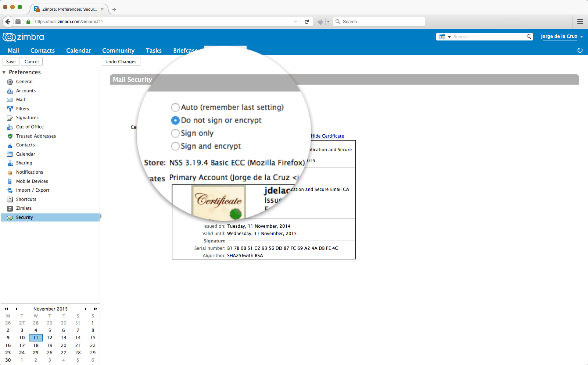Image resolution: width=588 pixels, height=365 pixels.
Task: Switch to the Calendar tab
Action: (78, 50)
